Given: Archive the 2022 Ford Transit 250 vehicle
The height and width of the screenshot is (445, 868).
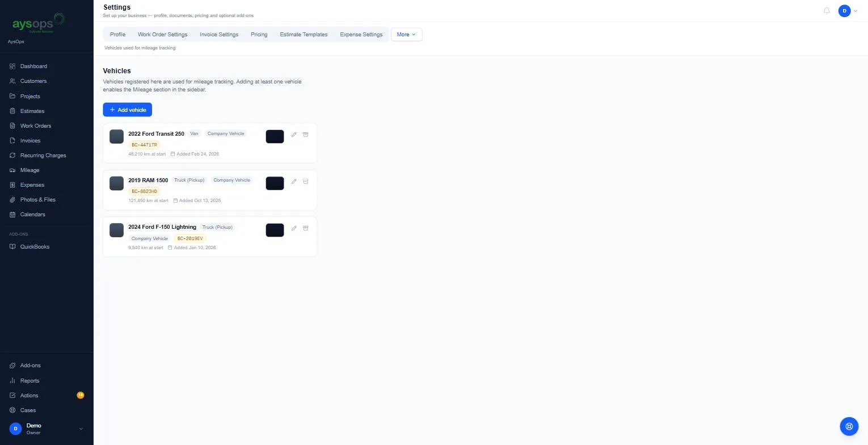Looking at the screenshot, I should tap(305, 135).
